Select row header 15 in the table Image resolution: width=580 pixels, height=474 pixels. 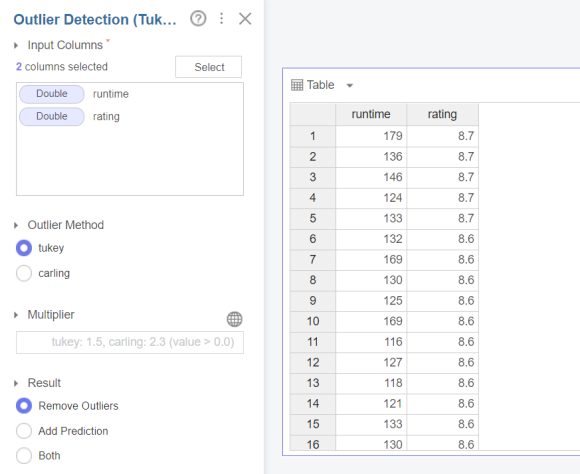[x=313, y=424]
